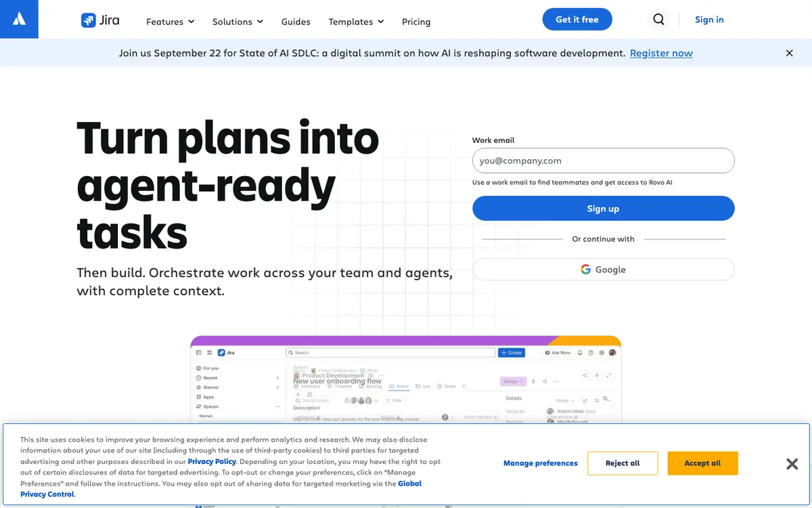
Task: Click settings gear icon in Jira preview
Action: coord(602,353)
